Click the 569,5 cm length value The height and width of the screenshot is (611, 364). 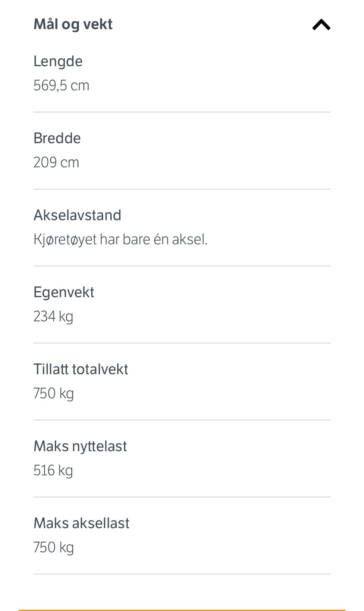tap(61, 85)
